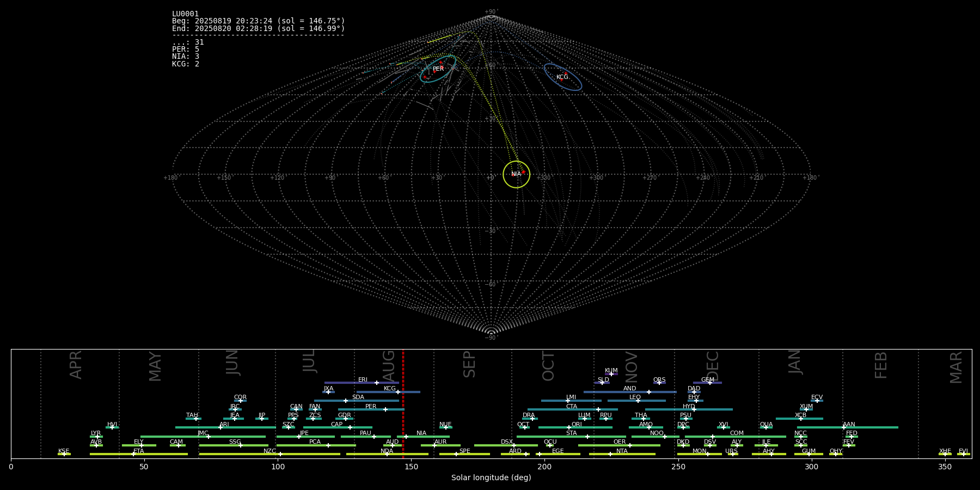The width and height of the screenshot is (980, 490).
Task: Select the ARI shower label
Action: 224,425
